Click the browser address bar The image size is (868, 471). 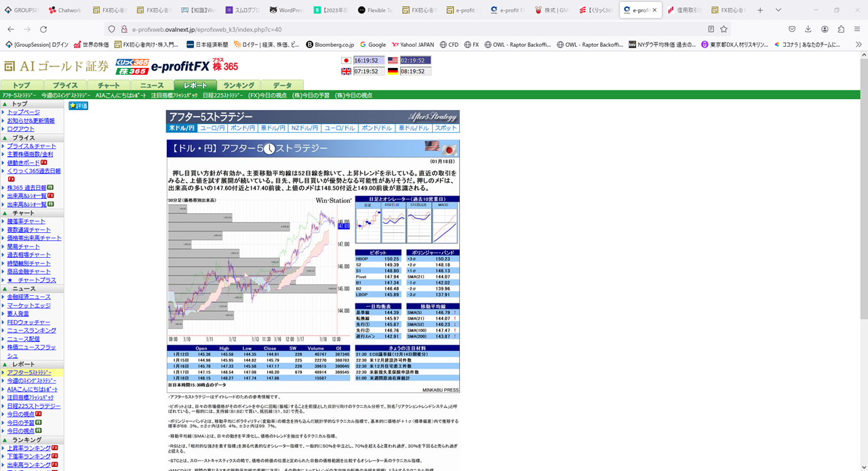[407, 29]
